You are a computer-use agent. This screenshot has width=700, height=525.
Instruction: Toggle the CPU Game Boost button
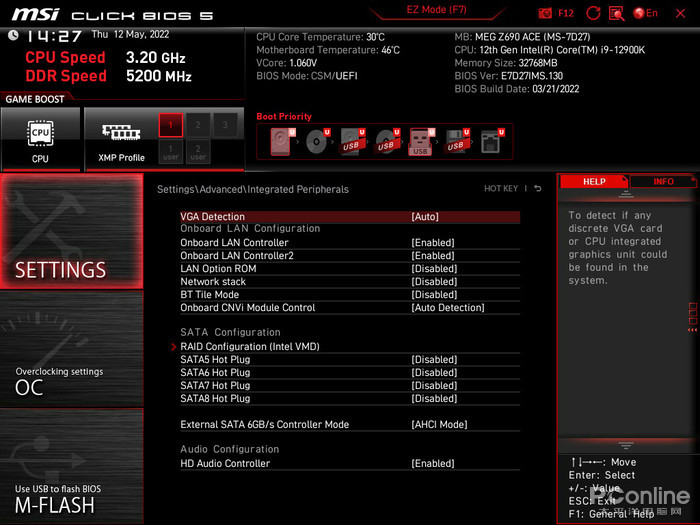point(40,139)
